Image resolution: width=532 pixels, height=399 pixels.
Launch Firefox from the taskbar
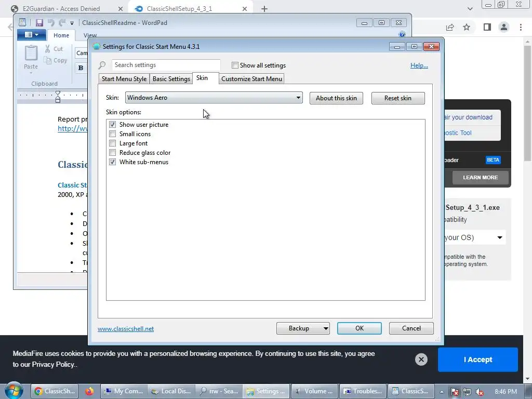click(89, 391)
